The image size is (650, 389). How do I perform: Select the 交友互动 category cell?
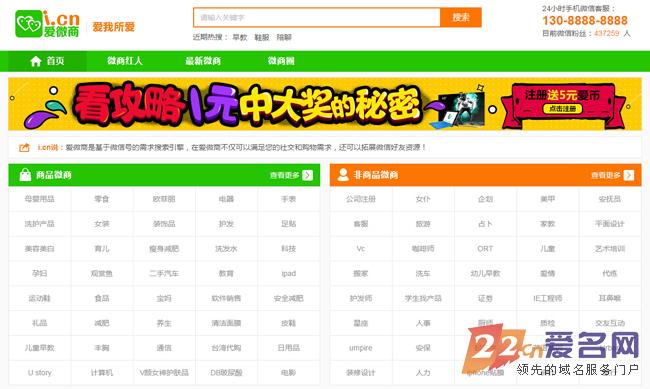pos(610,323)
